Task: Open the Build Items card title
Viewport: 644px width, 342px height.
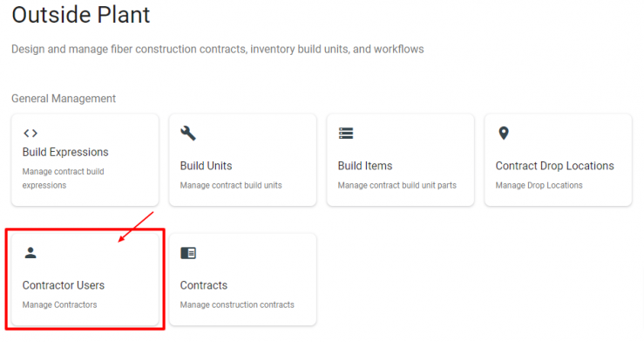Action: click(x=365, y=166)
